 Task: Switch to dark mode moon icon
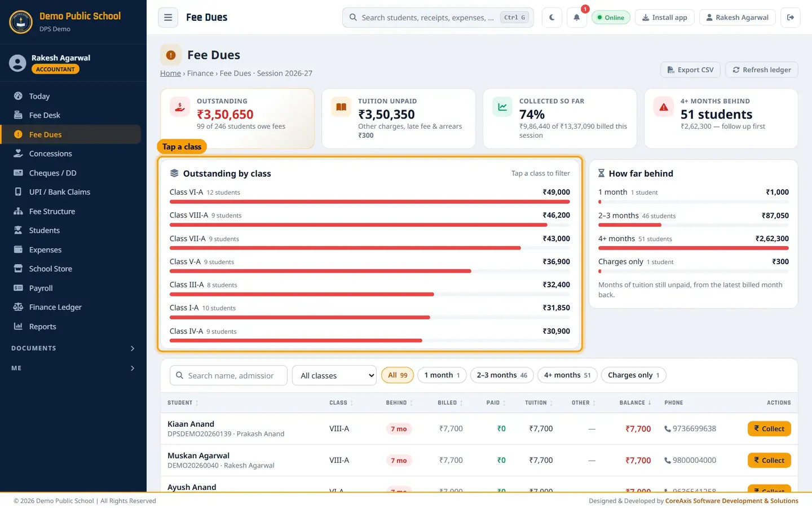click(x=551, y=17)
